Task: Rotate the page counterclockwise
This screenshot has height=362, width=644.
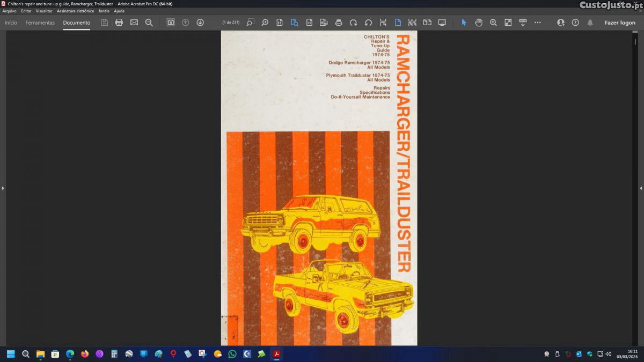Action: point(368,23)
